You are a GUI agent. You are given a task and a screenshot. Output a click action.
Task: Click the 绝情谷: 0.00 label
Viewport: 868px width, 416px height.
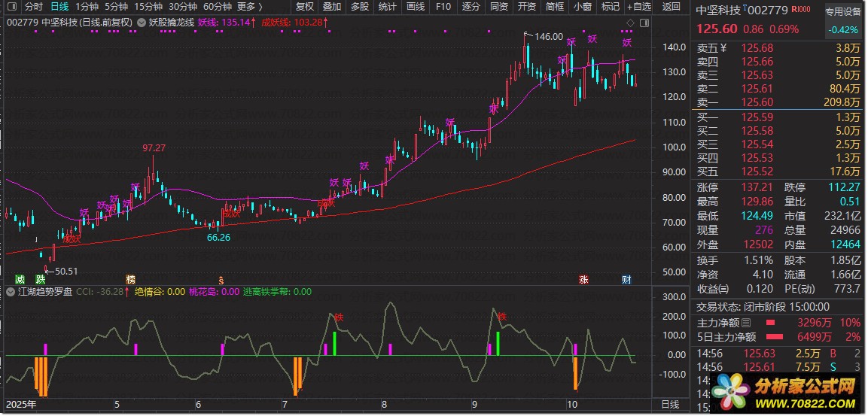point(160,292)
